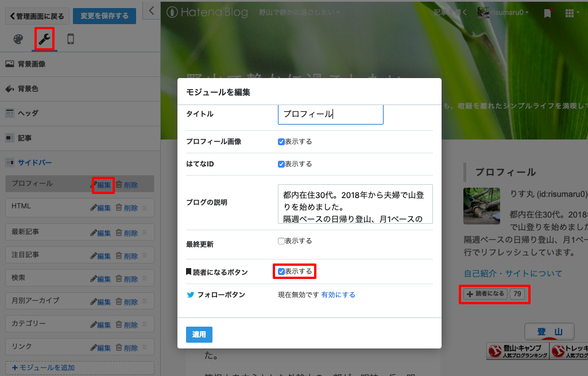Viewport: 588px width, 376px height.
Task: Open the Hatena Blog logo home
Action: [207, 13]
